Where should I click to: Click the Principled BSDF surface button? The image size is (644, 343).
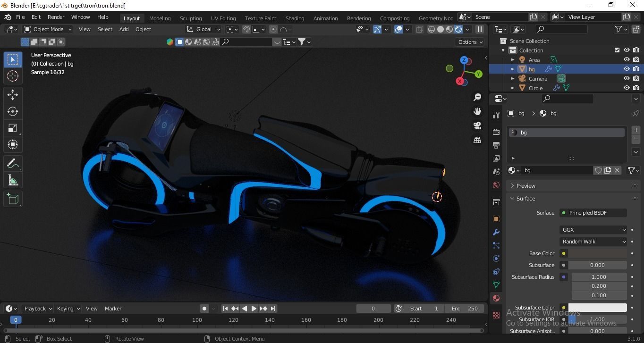point(593,213)
